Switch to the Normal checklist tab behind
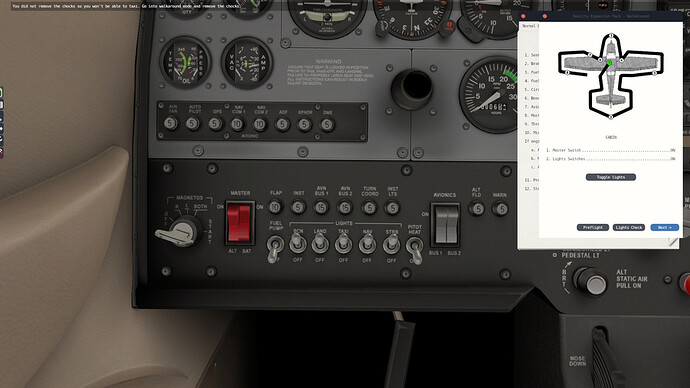This screenshot has height=388, width=690. tap(529, 26)
